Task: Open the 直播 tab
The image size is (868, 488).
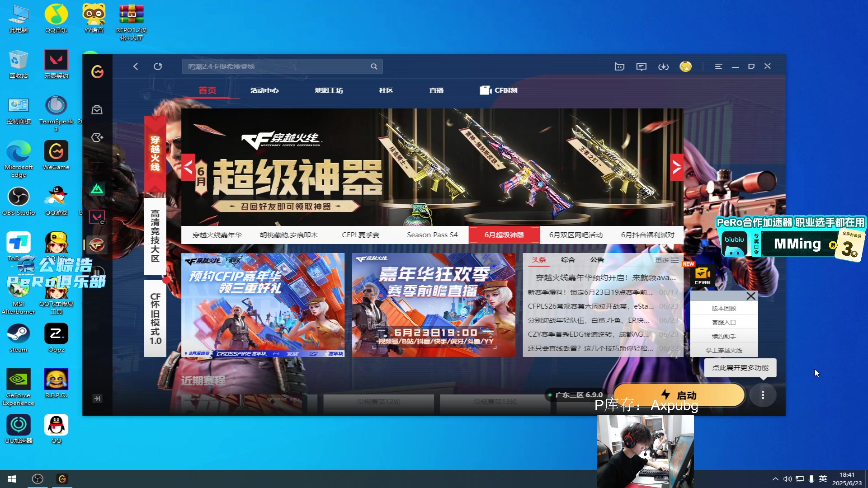Action: tap(436, 90)
